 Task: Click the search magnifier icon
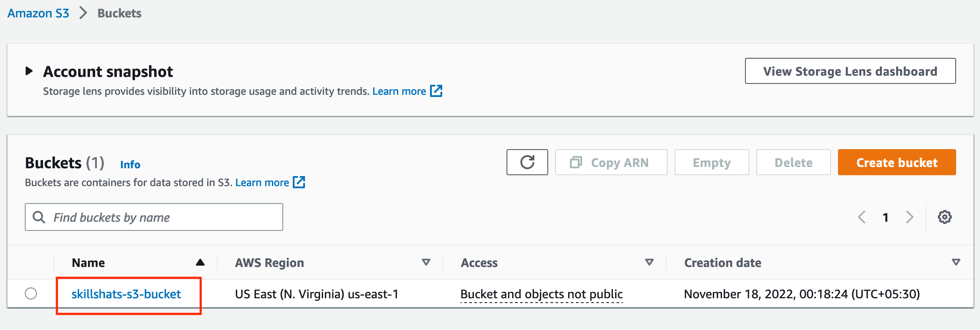point(39,217)
